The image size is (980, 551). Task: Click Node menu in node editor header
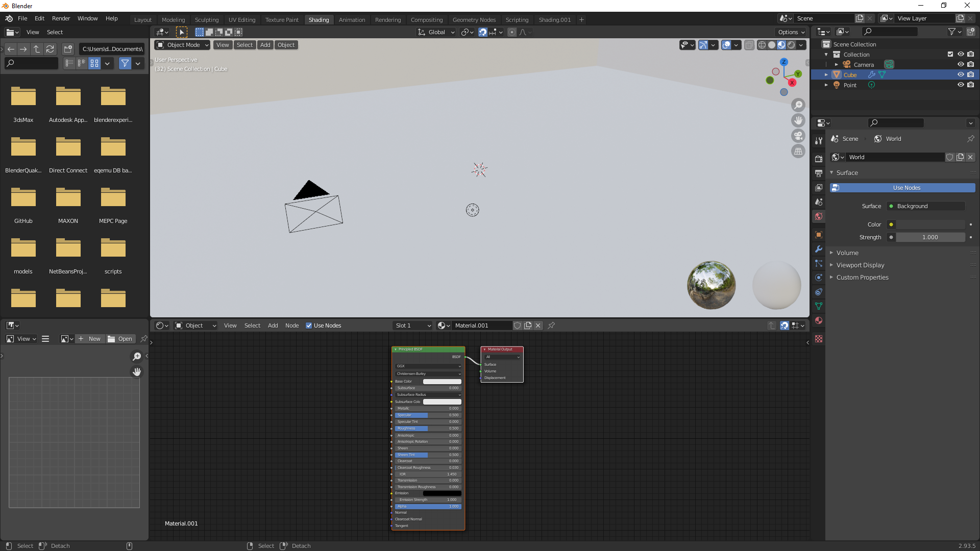292,325
